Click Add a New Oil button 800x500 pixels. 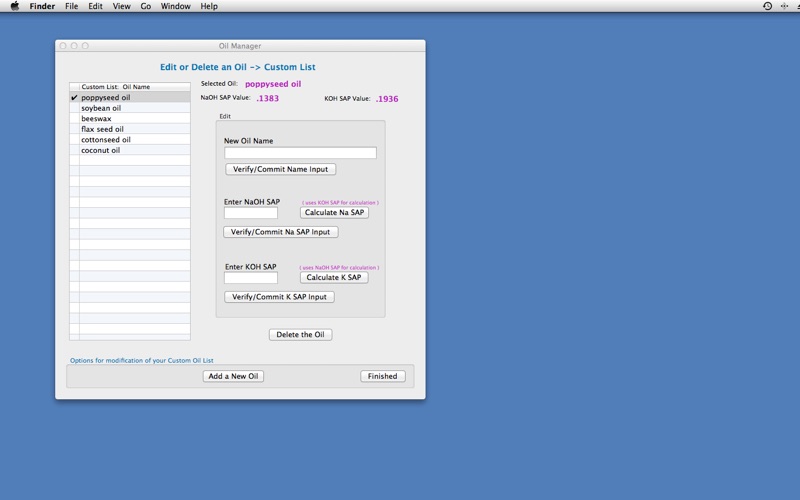(x=233, y=376)
